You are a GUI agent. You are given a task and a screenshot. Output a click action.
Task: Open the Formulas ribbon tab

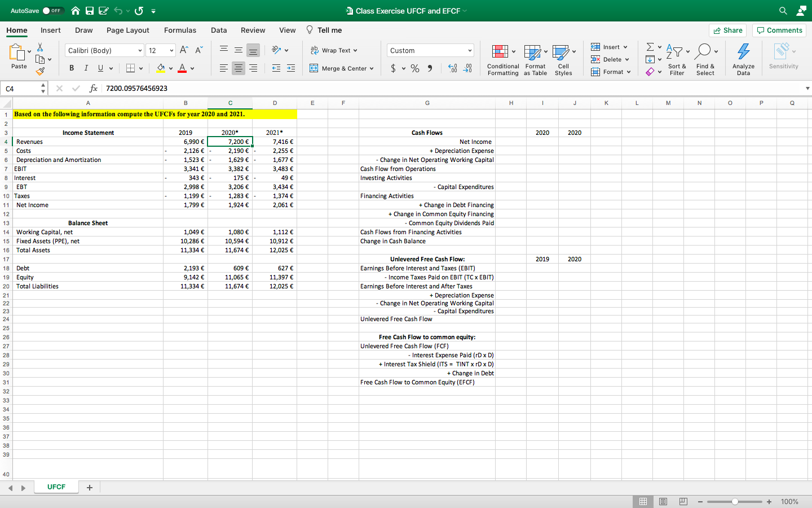tap(180, 30)
